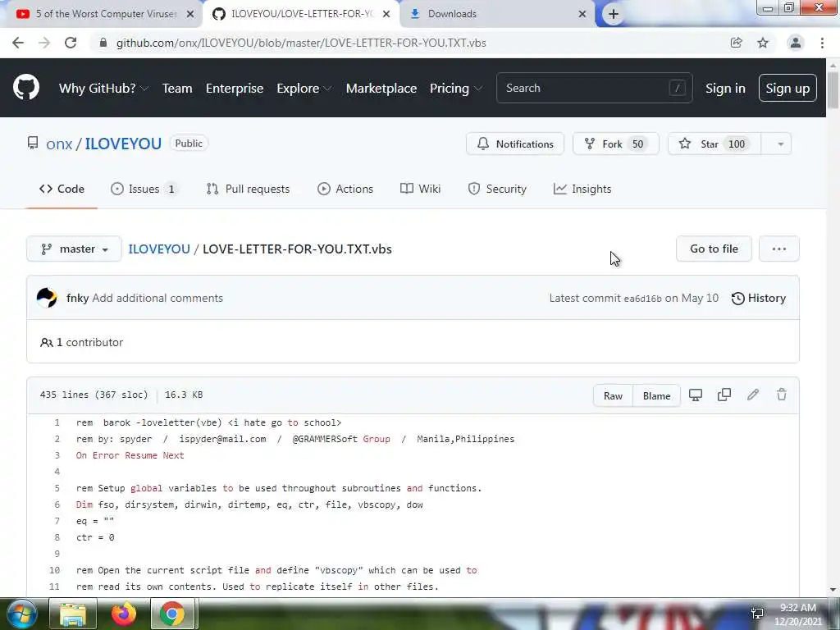Click the Sign up button

tap(787, 89)
